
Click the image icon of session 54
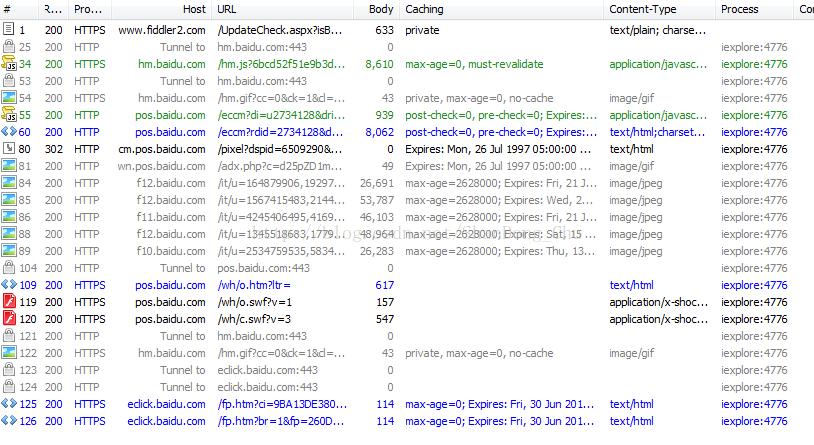click(x=9, y=97)
